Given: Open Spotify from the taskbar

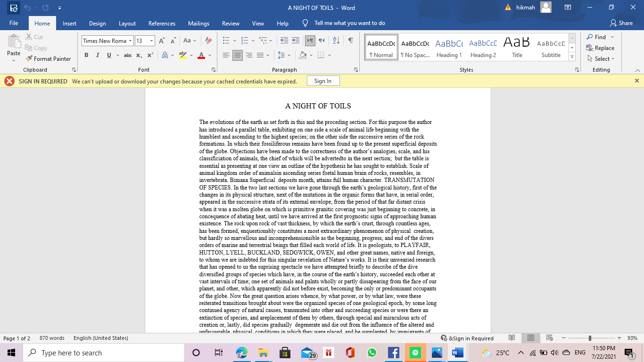Looking at the screenshot, I should pyautogui.click(x=415, y=353).
